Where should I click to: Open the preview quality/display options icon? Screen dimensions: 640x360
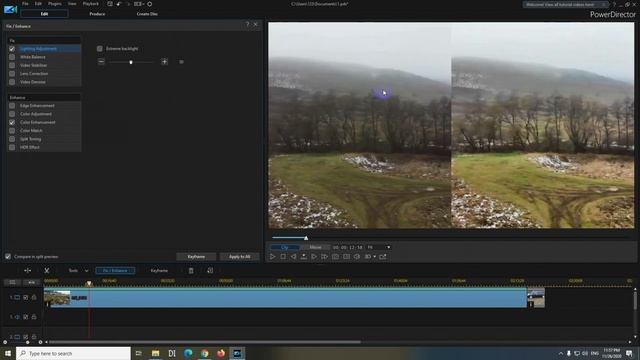point(347,257)
